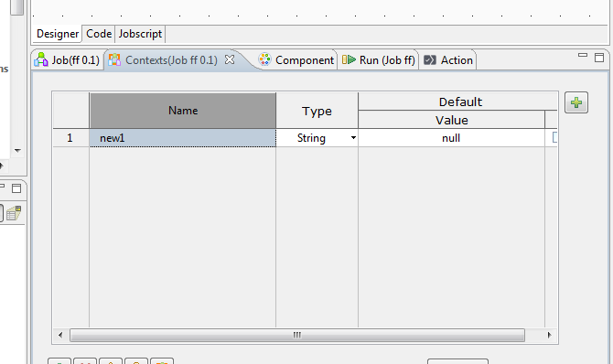Open the String type dropdown for new1
Screen dimensions: 613x364
coord(317,138)
